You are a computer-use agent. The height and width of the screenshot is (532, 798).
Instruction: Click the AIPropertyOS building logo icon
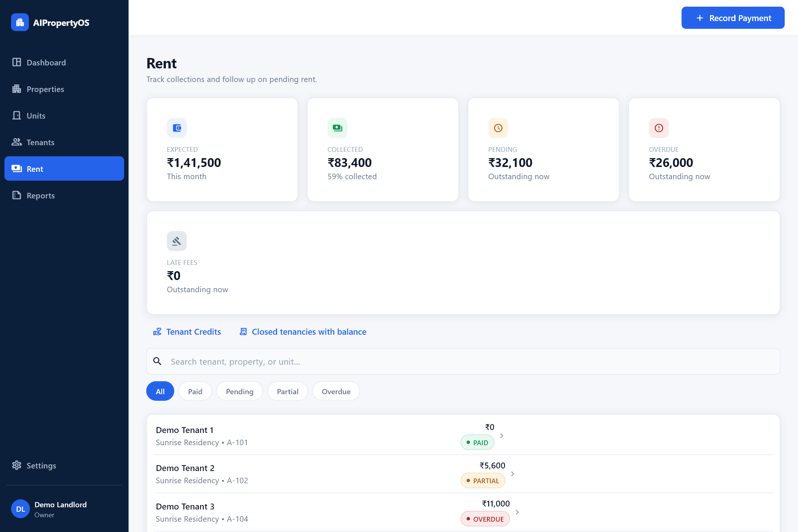(20, 23)
